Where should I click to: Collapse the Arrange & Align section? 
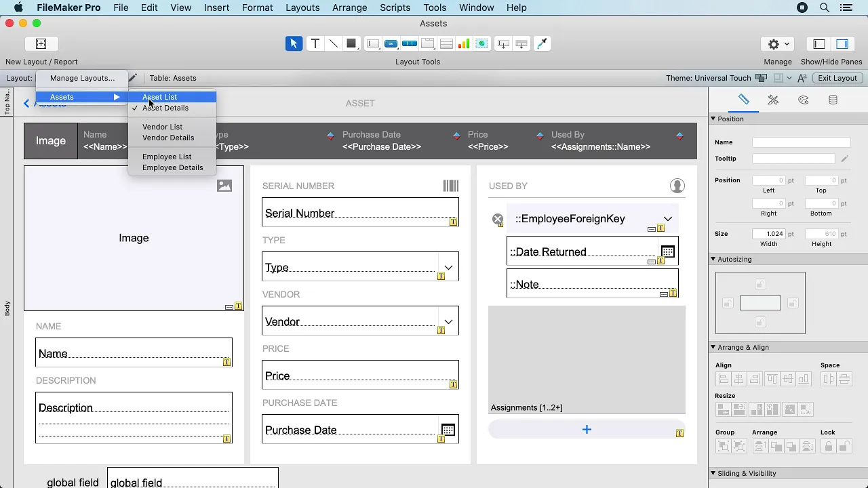[x=713, y=347]
